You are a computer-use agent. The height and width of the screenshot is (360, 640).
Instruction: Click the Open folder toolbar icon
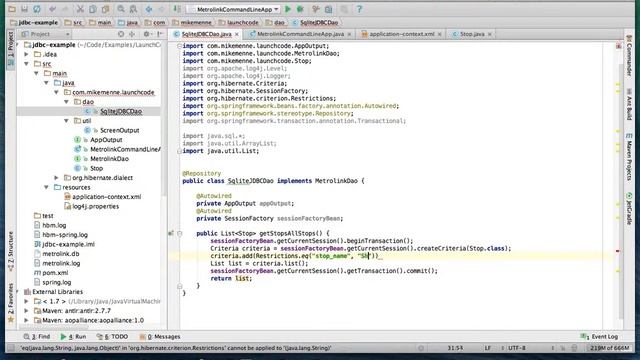12,9
